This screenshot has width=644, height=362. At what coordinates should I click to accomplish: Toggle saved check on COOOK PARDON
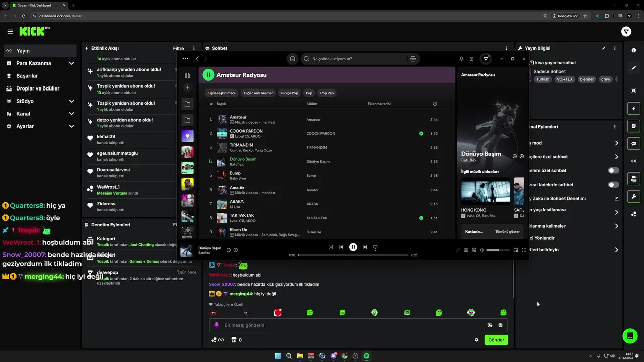[421, 134]
